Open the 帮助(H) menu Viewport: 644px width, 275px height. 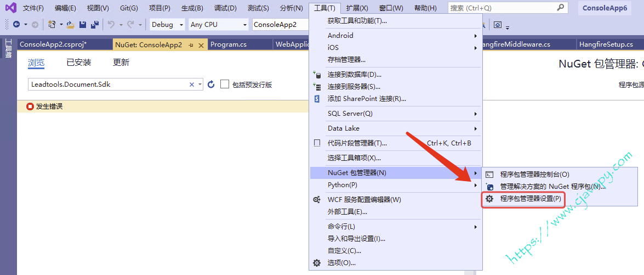tap(425, 8)
